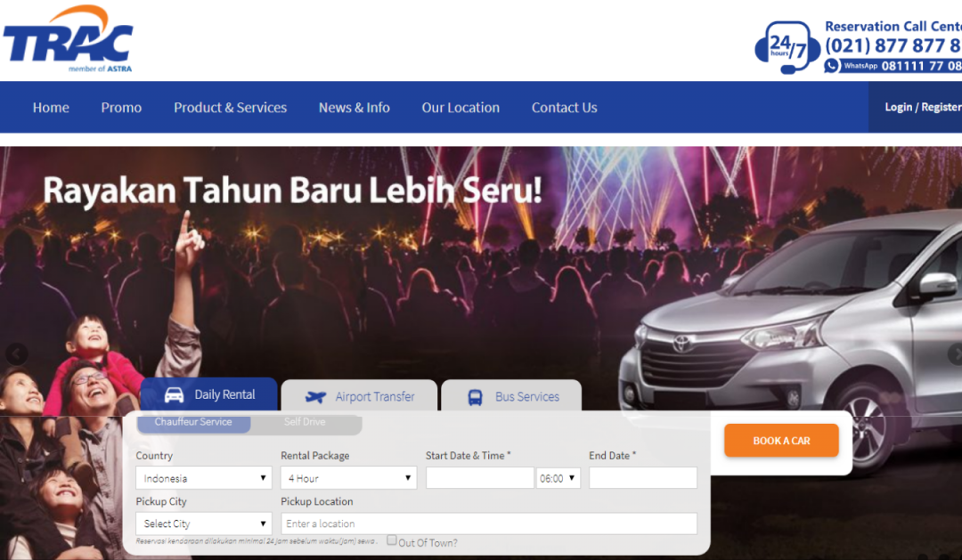The height and width of the screenshot is (560, 962).
Task: Open the 06:00 time dropdown
Action: [x=560, y=477]
